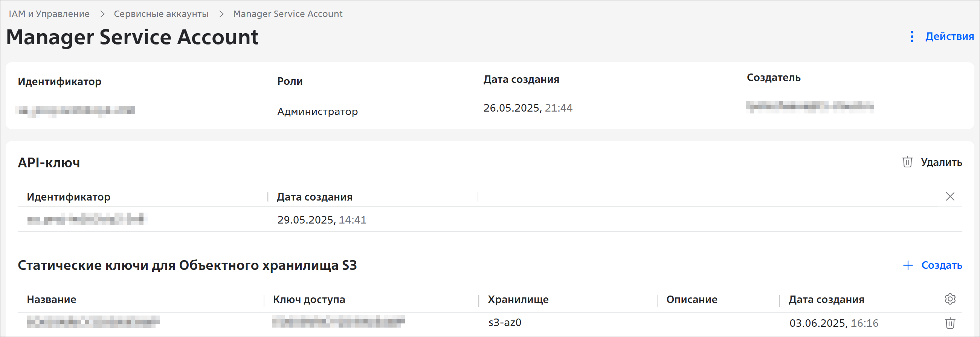Click the X icon in API key table

[950, 196]
